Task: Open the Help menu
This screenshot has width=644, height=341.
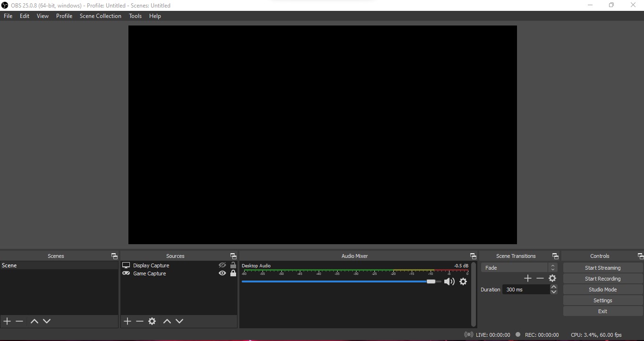Action: click(155, 16)
